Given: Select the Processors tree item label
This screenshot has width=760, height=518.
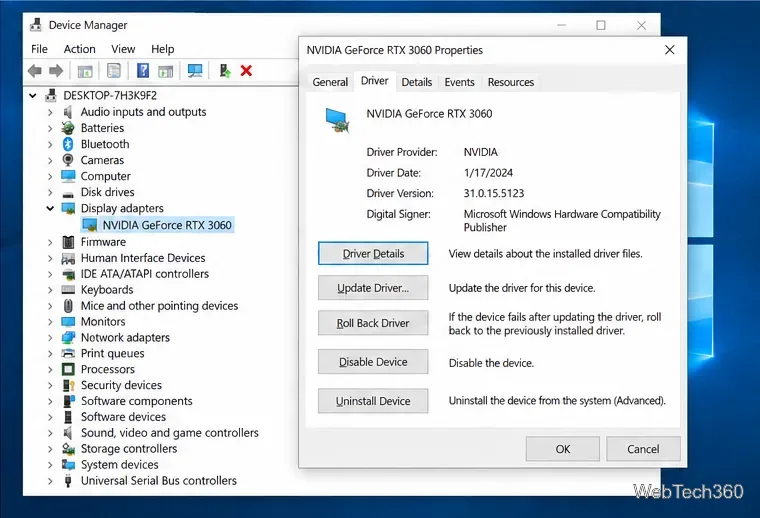Looking at the screenshot, I should [x=108, y=369].
